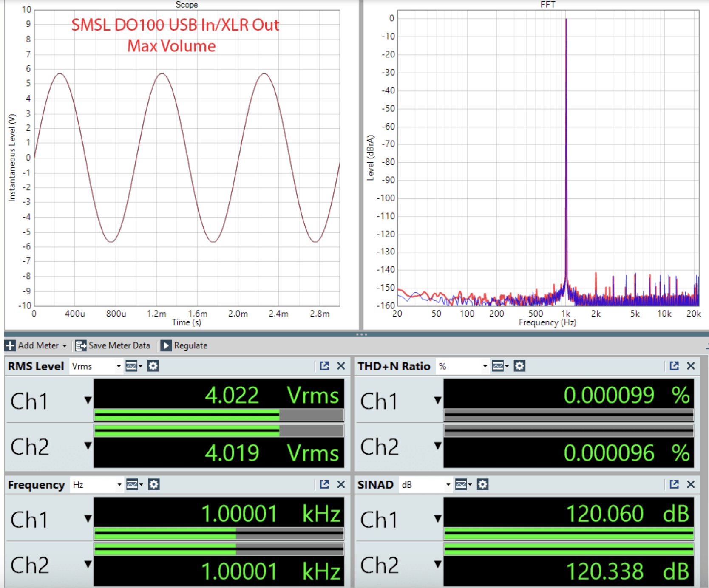The width and height of the screenshot is (709, 588).
Task: Expand THD+N Ratio Ch2 channel arrow
Action: (438, 446)
